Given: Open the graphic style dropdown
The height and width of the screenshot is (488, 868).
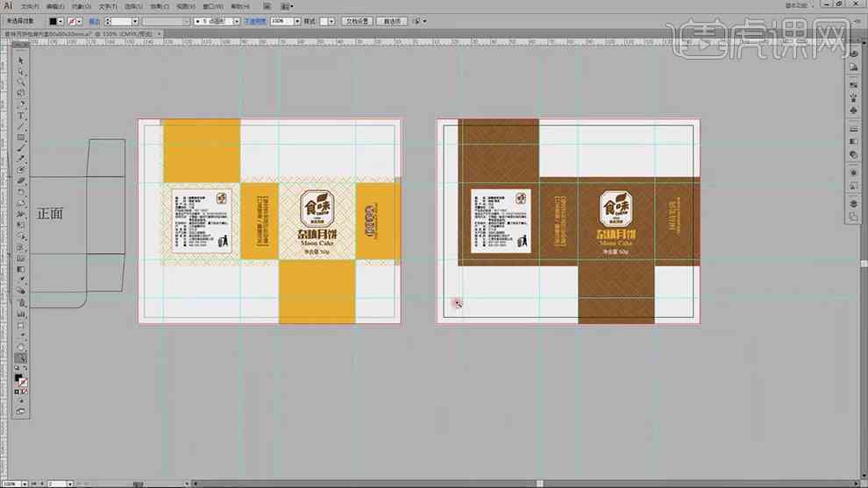Looking at the screenshot, I should coord(331,21).
